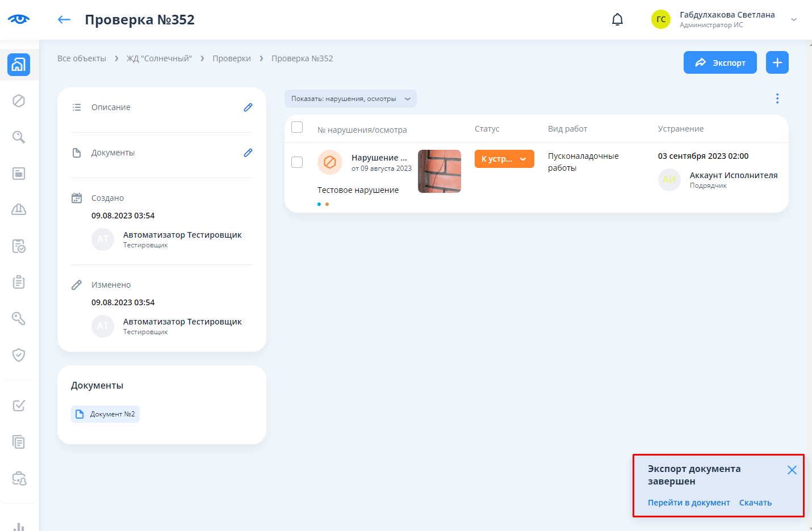Expand user menu for Габдулхакова Светлана

tap(793, 20)
